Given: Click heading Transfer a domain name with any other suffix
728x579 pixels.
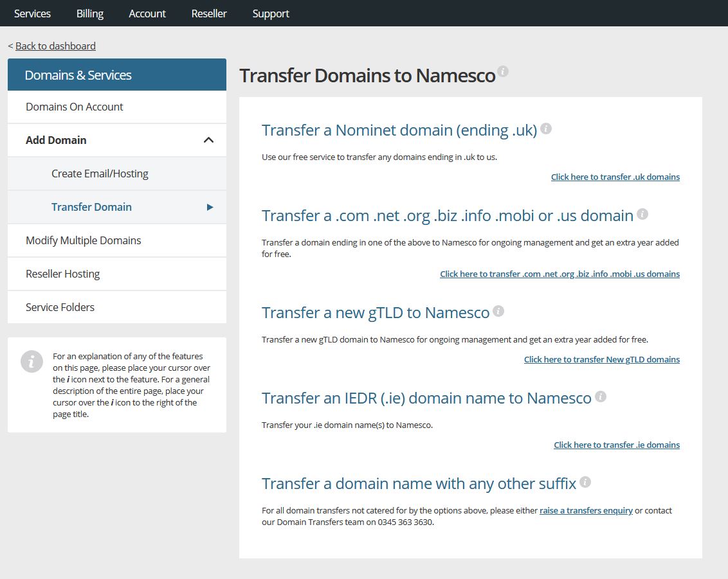Looking at the screenshot, I should 419,483.
